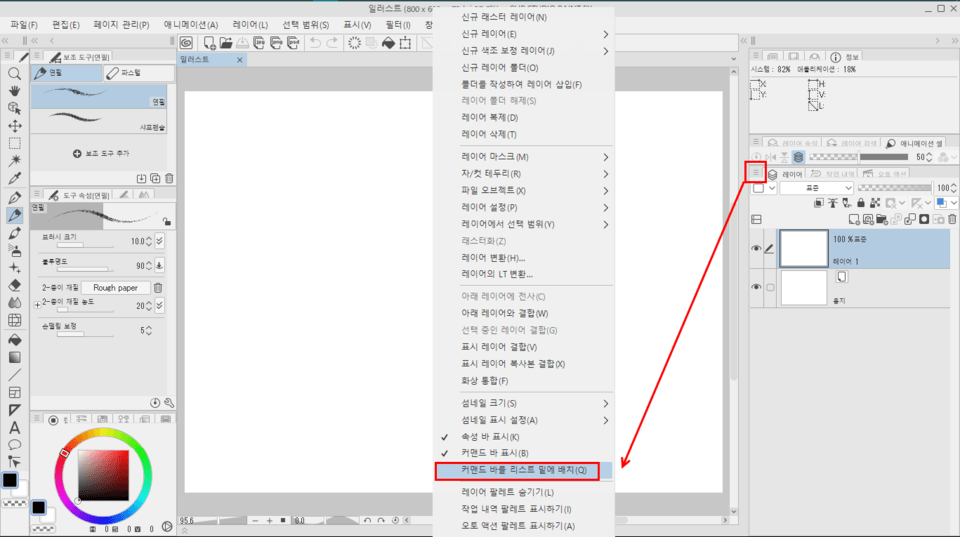
Task: Select the Frame border tool
Action: 15,392
